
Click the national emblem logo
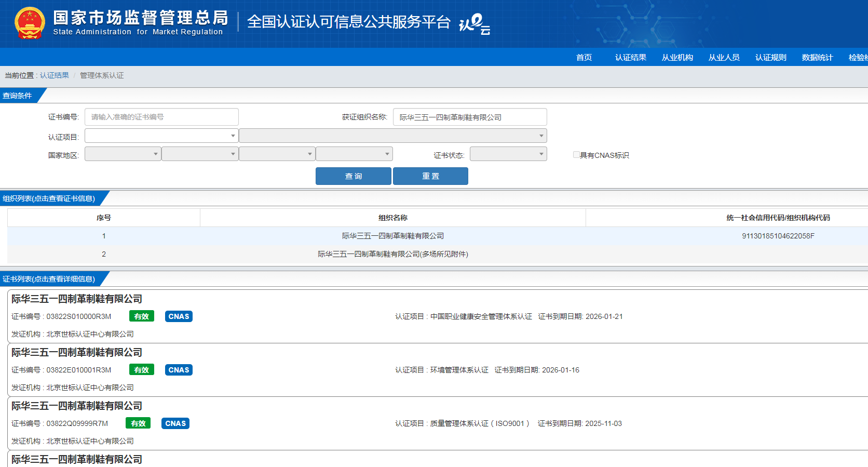click(30, 23)
